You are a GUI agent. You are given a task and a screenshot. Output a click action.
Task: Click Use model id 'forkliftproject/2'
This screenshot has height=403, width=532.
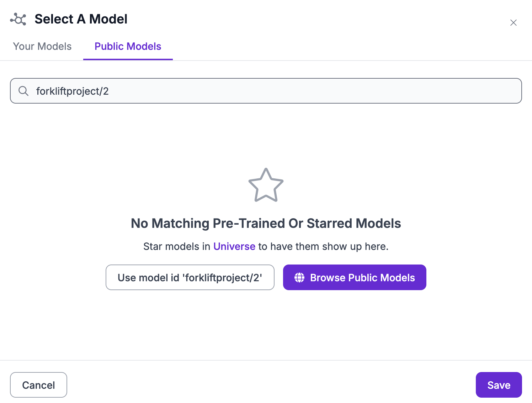pos(190,277)
